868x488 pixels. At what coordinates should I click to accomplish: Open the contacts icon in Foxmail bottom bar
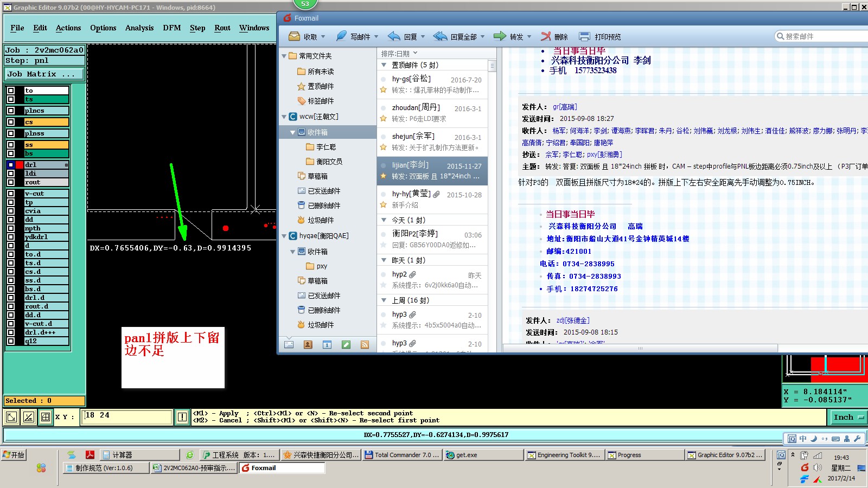(308, 344)
